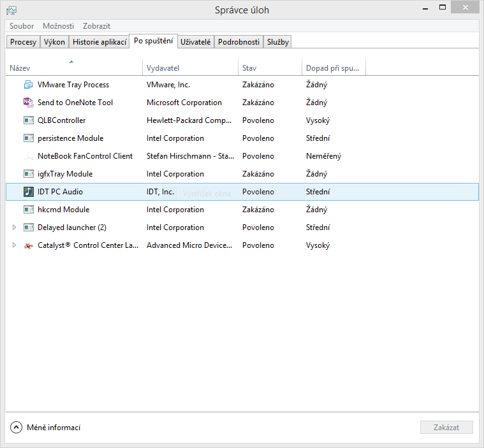484x448 pixels.
Task: Click Žádný impact in VMware Tray row
Action: 316,85
